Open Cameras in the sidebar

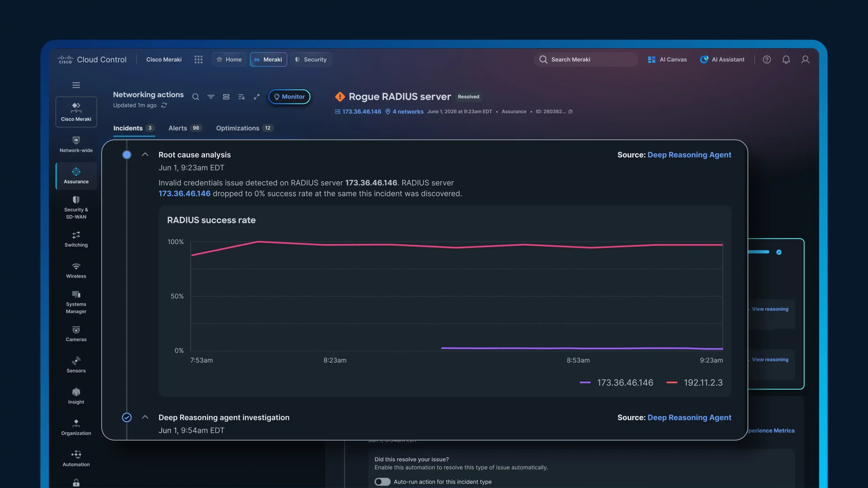(76, 334)
